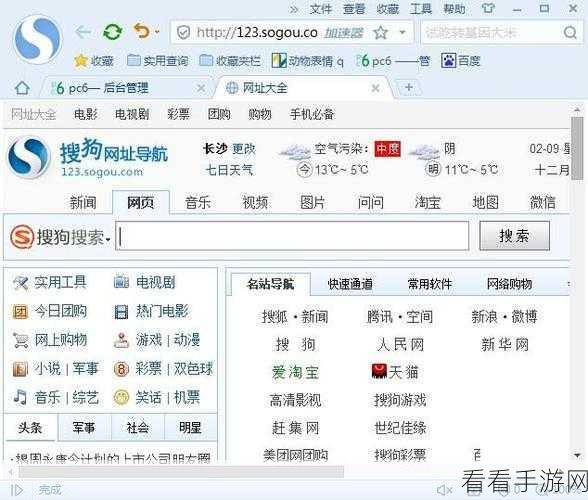588x500 pixels.
Task: Click the magnifier search icon
Action: pos(570,33)
